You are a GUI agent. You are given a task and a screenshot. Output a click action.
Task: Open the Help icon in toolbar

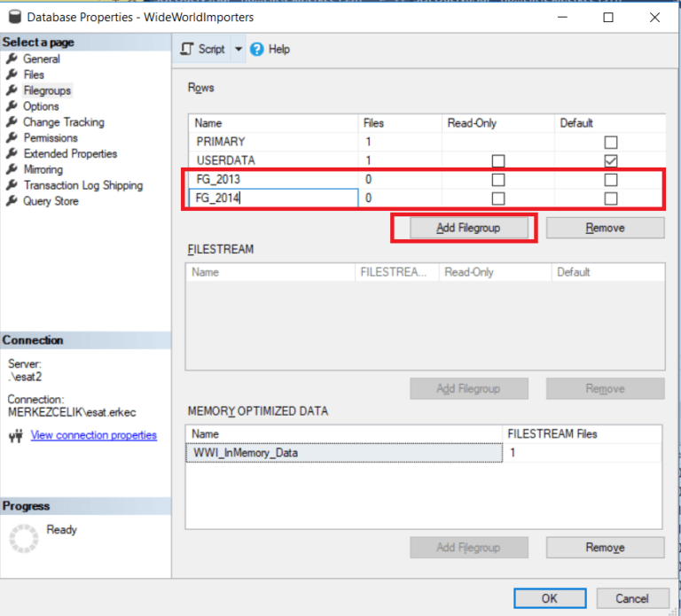(x=256, y=49)
